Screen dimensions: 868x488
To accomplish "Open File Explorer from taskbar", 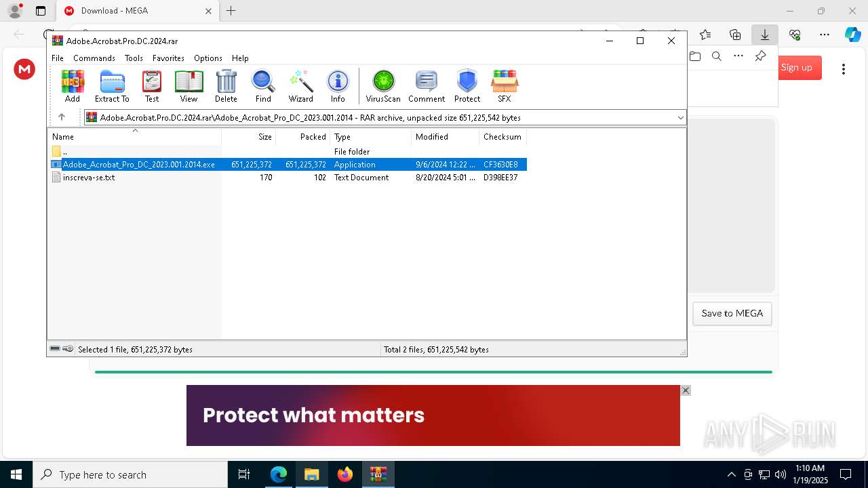I will point(311,474).
